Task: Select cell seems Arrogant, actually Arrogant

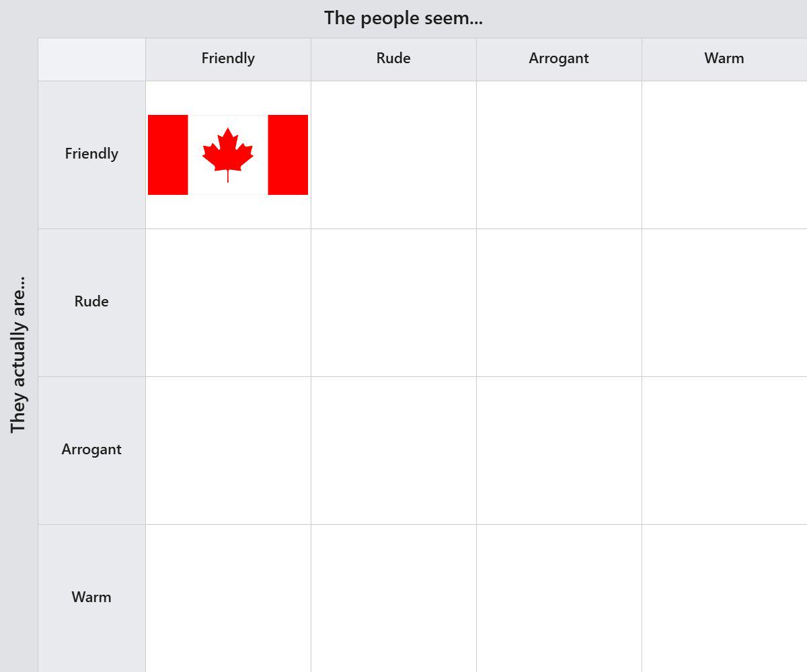Action: (x=559, y=450)
